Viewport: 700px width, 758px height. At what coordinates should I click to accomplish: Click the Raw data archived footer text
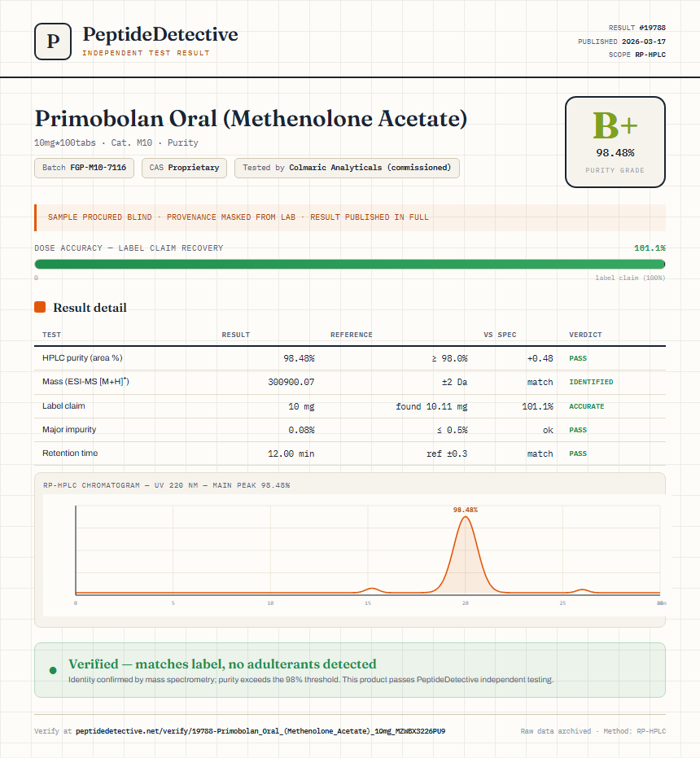coord(593,731)
